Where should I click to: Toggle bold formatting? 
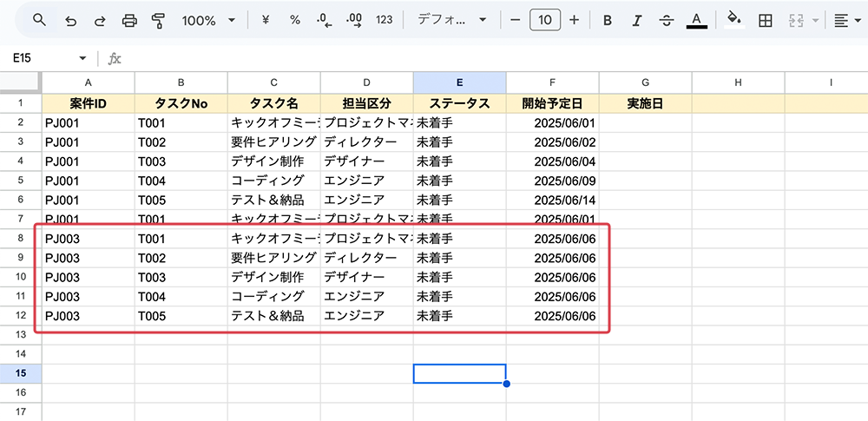point(608,21)
